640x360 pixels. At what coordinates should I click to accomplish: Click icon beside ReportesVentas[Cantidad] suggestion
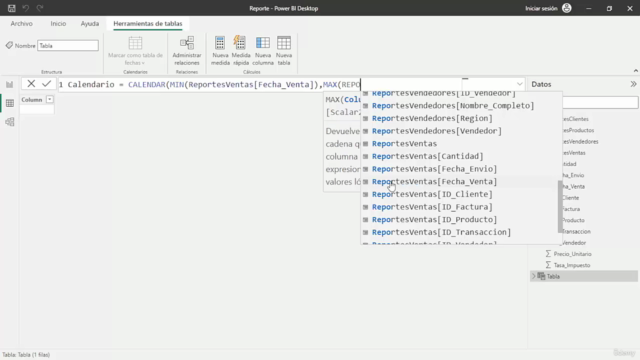click(x=365, y=156)
